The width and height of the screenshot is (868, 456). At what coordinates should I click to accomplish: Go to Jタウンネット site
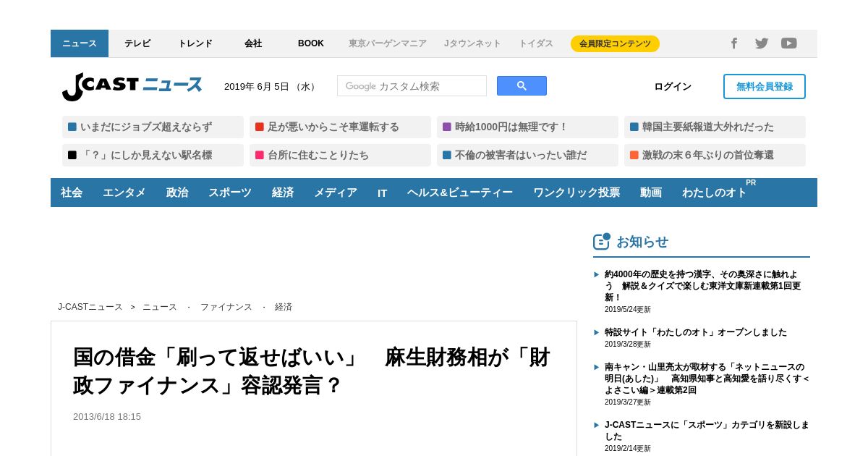click(472, 43)
